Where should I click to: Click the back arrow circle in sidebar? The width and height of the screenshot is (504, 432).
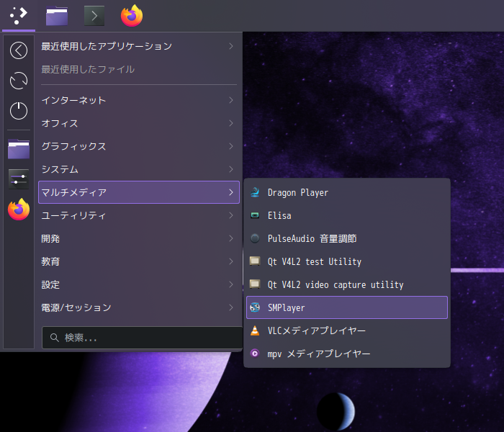[19, 50]
